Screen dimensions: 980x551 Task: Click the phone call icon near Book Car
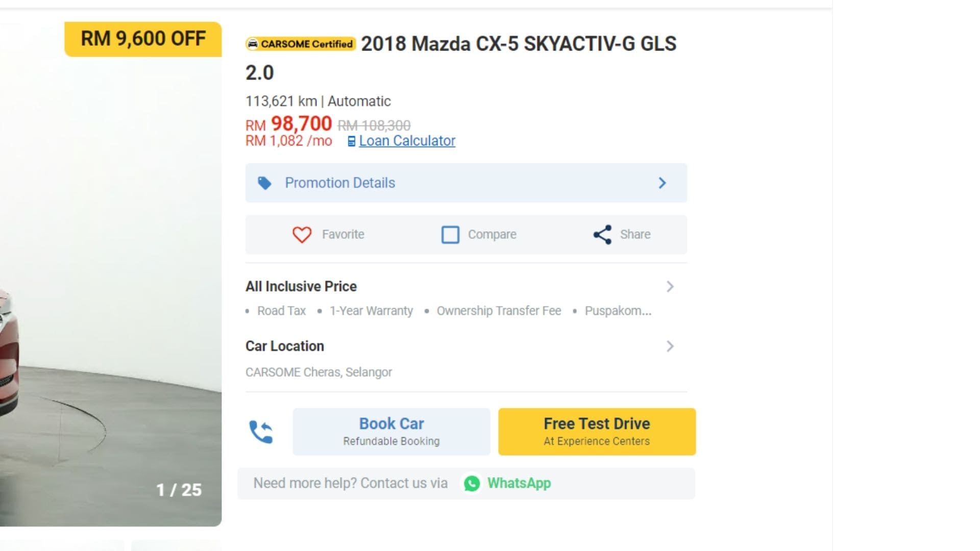[262, 431]
